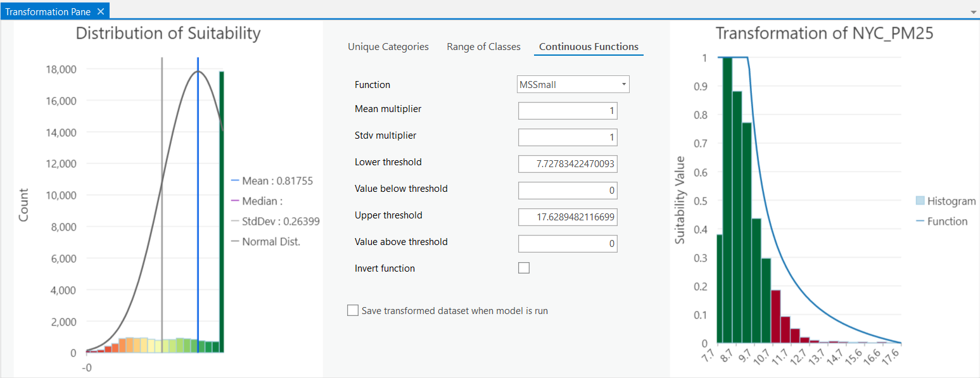Viewport: 980px width, 378px height.
Task: Click the Value above threshold field
Action: click(x=568, y=244)
